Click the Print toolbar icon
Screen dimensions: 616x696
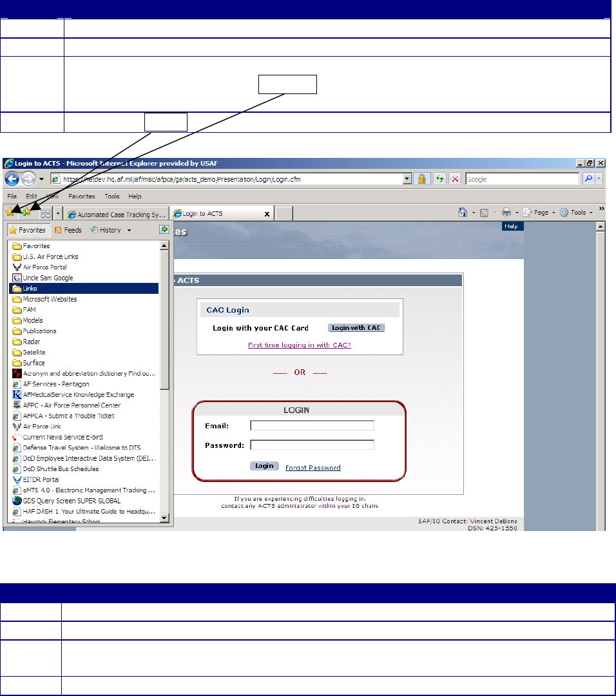[x=506, y=212]
